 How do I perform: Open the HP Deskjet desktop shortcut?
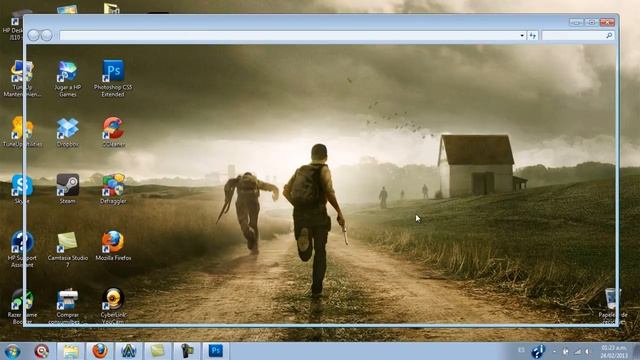[15, 25]
